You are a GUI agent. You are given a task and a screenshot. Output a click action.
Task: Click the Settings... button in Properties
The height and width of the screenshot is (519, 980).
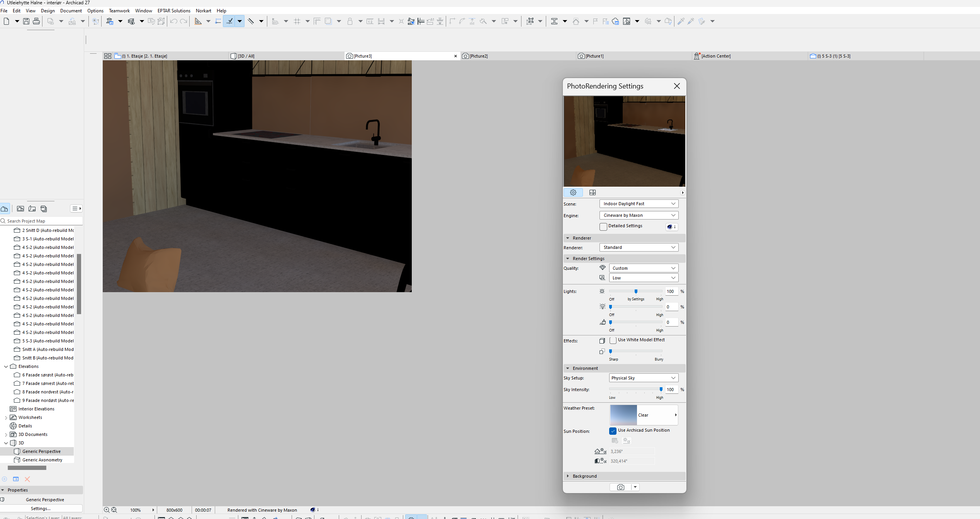41,509
